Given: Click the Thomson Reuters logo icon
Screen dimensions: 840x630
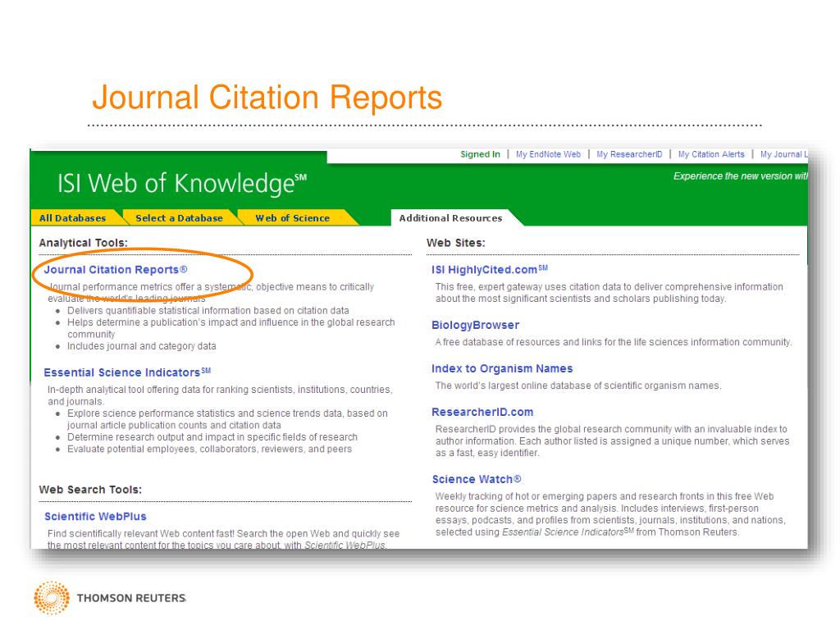Looking at the screenshot, I should (x=52, y=597).
